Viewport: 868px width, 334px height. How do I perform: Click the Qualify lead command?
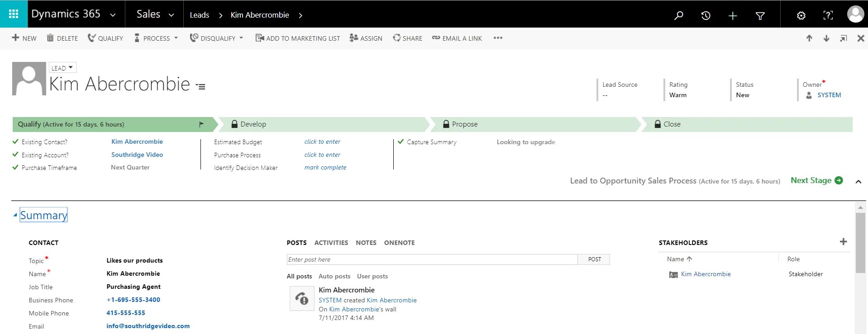(x=105, y=38)
